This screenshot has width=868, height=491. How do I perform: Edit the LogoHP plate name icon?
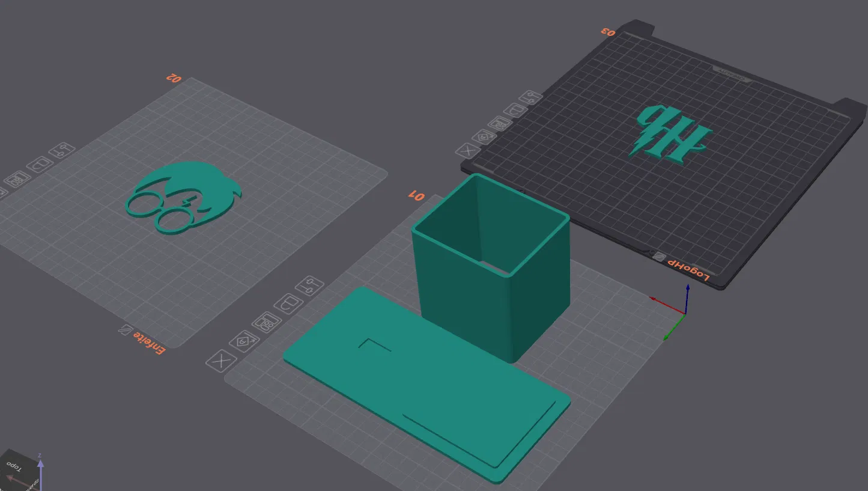click(659, 257)
